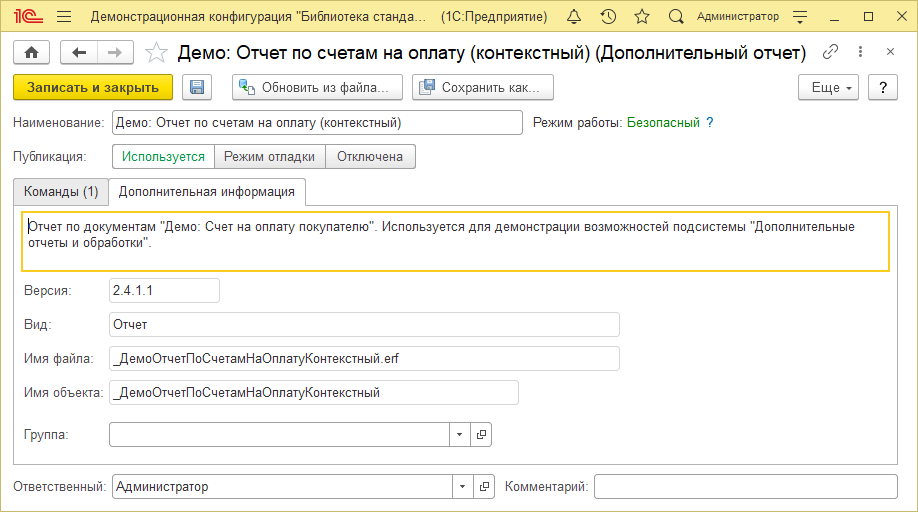The width and height of the screenshot is (918, 512).
Task: Set publication to Отключена
Action: point(370,157)
